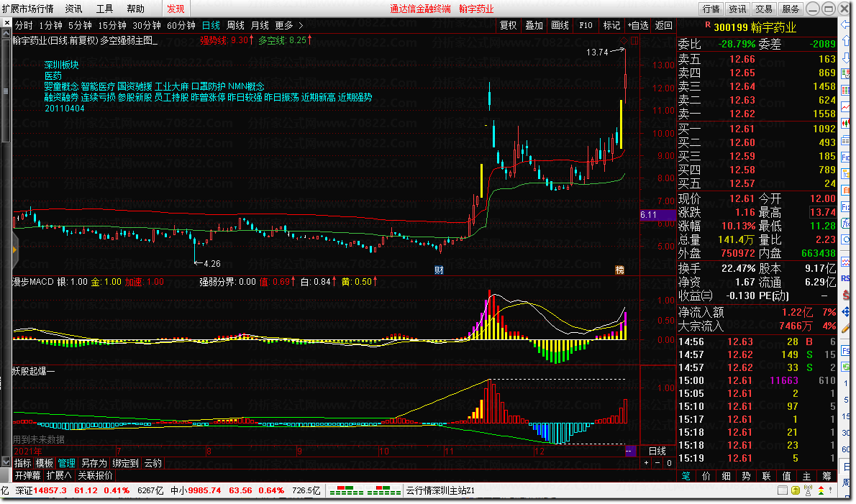Click the red-yellow-green triangles status icon
The image size is (856, 504).
(821, 491)
